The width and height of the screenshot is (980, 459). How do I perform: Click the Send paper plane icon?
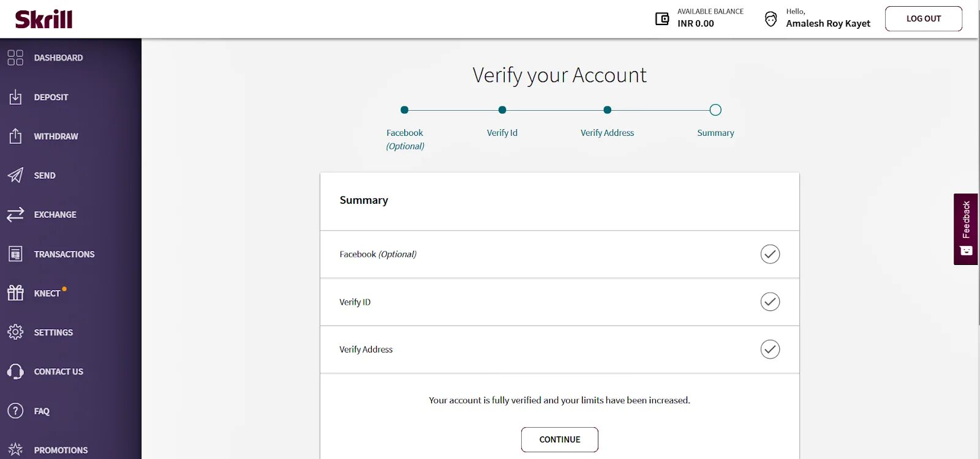point(15,175)
